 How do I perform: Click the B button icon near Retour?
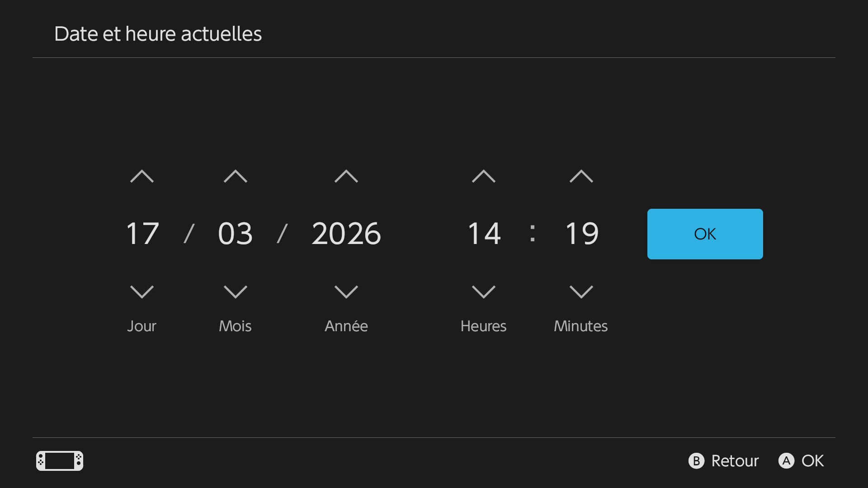[x=696, y=461]
